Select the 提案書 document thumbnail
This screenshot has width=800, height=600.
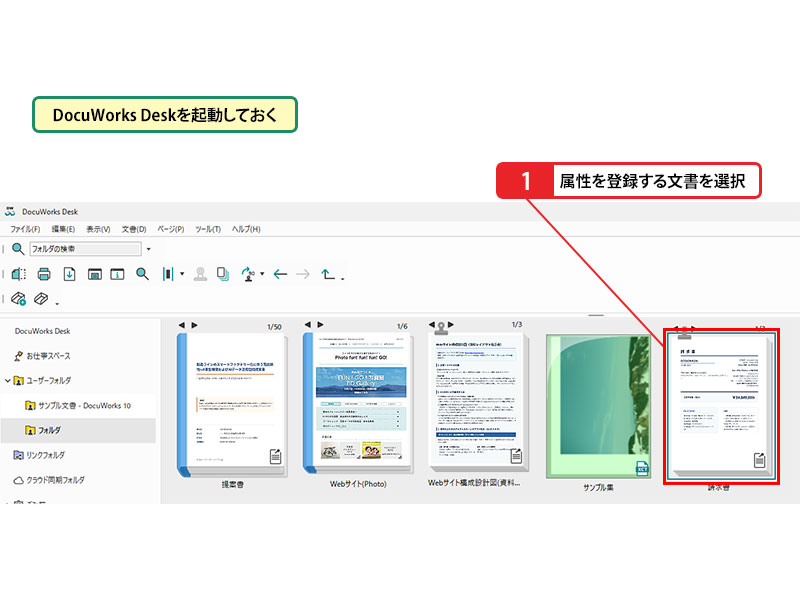click(233, 404)
